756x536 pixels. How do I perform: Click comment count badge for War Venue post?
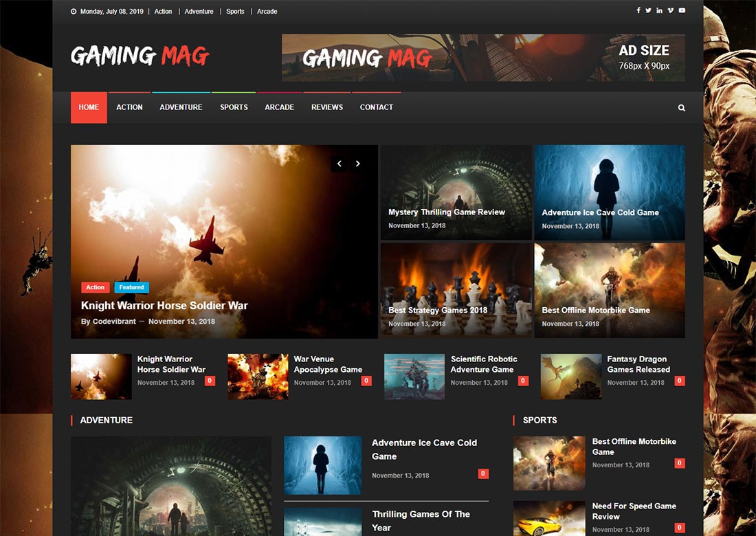(366, 381)
